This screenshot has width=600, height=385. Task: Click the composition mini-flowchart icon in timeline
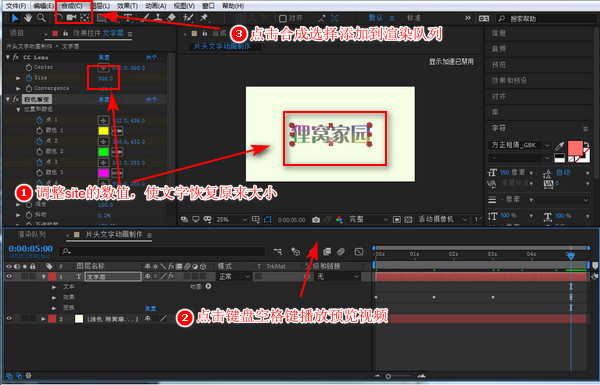point(278,251)
